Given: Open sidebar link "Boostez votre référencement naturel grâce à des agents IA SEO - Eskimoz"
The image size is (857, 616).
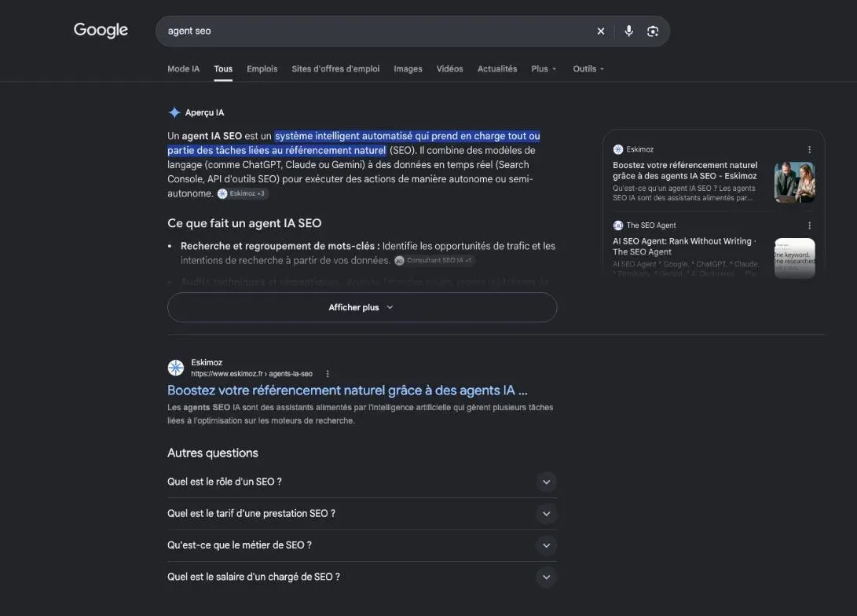Looking at the screenshot, I should [x=685, y=170].
